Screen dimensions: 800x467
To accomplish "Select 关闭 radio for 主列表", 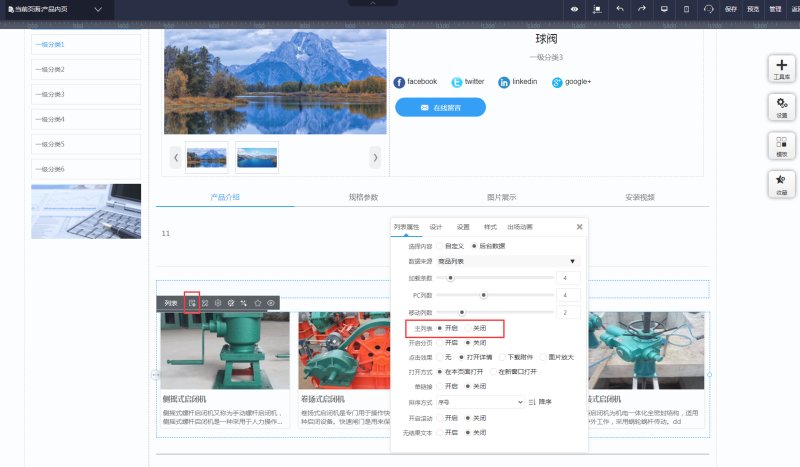I will tap(467, 328).
